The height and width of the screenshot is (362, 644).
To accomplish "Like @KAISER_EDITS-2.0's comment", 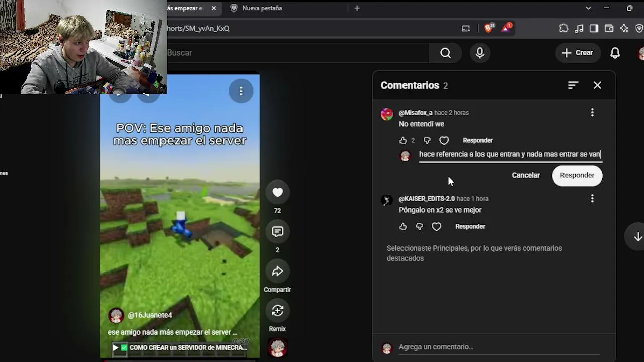I will point(403,226).
